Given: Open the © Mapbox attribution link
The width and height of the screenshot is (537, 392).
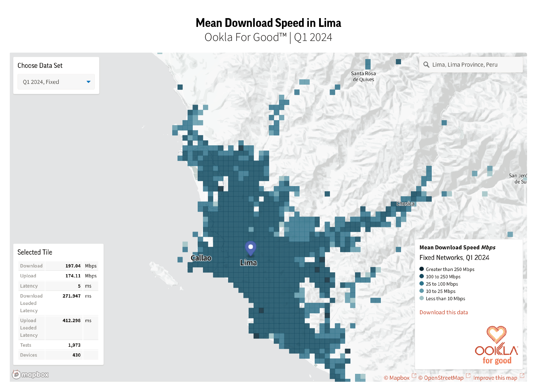Looking at the screenshot, I should 397,378.
